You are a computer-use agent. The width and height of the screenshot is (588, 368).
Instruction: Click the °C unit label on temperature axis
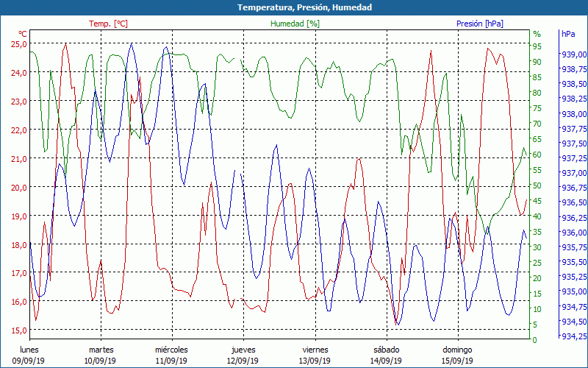(23, 34)
